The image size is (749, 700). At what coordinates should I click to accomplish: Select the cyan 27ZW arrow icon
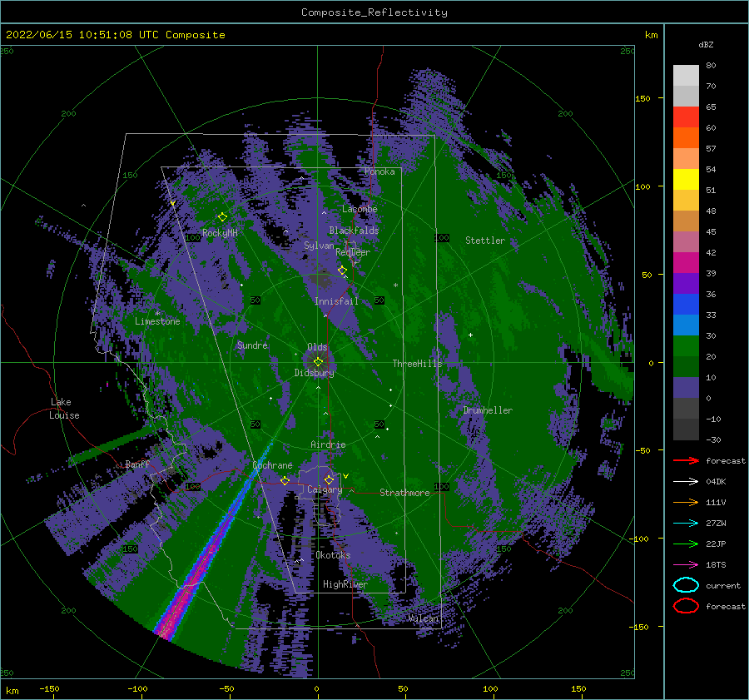pos(686,524)
